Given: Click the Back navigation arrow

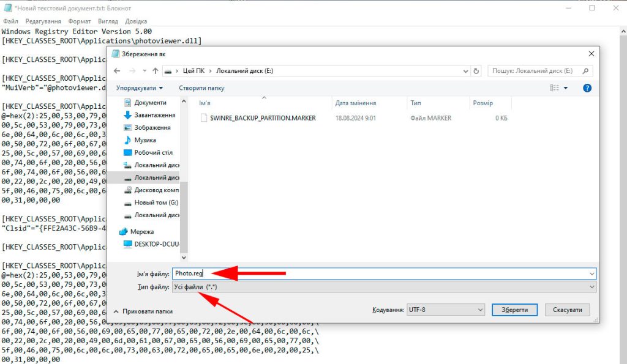Looking at the screenshot, I should (117, 71).
